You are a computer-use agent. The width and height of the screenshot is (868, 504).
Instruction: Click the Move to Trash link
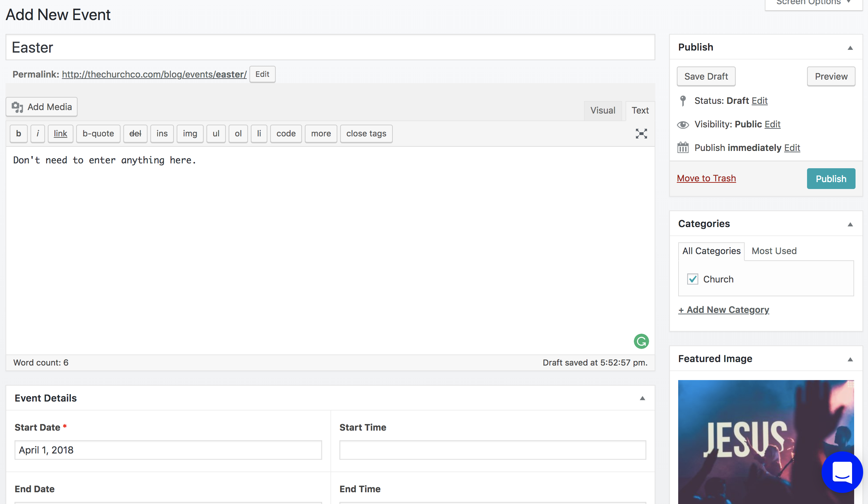(706, 178)
